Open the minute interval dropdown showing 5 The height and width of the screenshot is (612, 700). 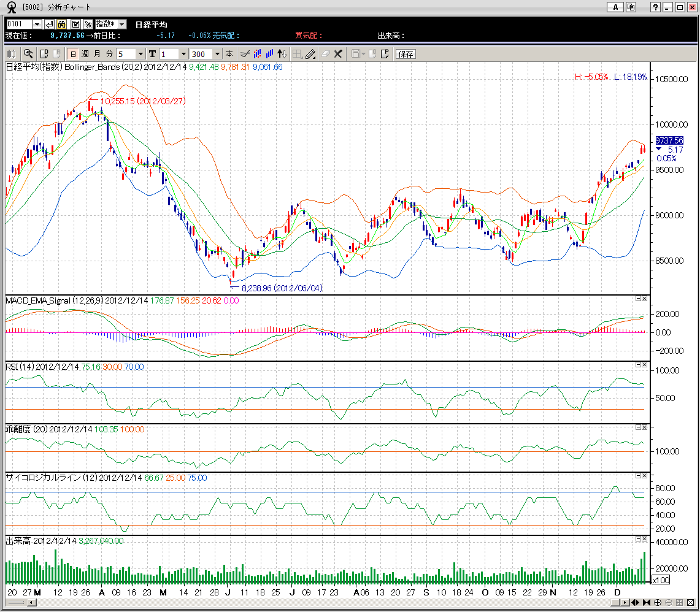click(140, 54)
